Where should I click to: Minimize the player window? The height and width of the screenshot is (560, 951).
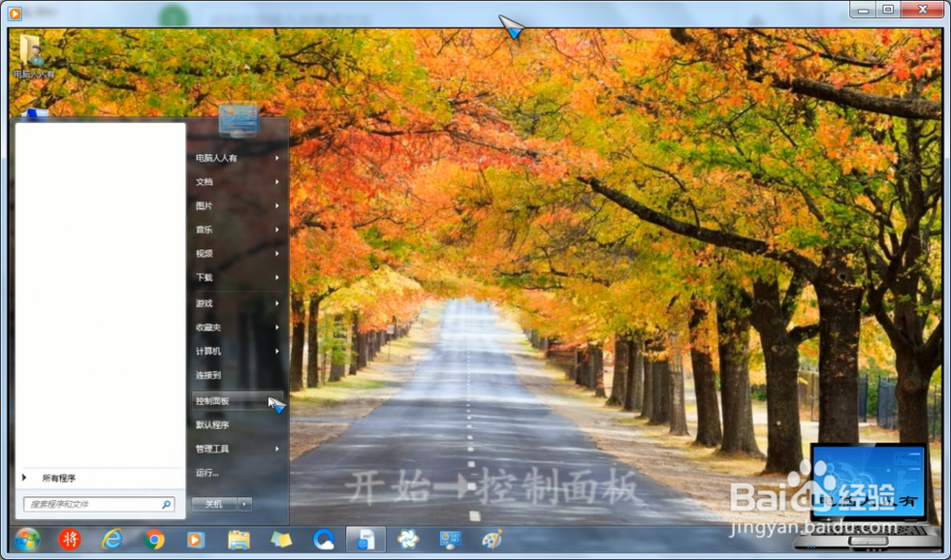click(864, 10)
